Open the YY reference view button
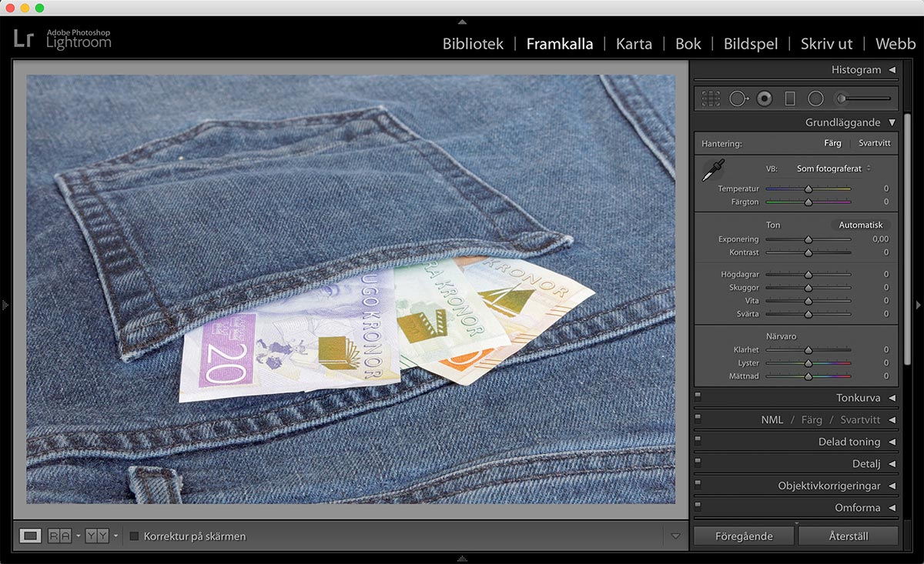This screenshot has height=564, width=924. (x=97, y=536)
